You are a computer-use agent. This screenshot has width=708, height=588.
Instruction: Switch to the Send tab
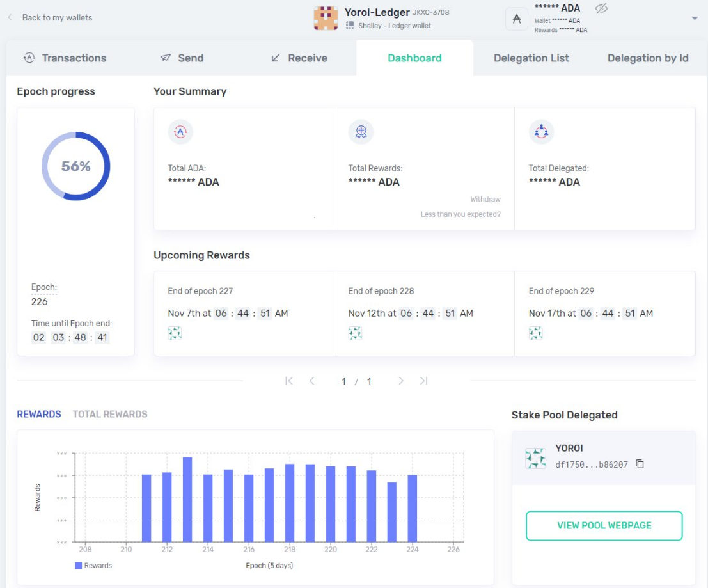click(182, 58)
